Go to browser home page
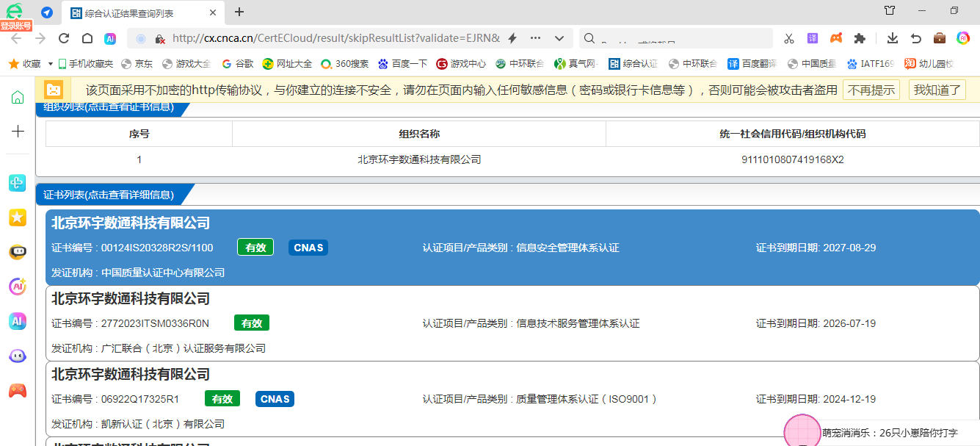980x446 pixels. click(87, 38)
